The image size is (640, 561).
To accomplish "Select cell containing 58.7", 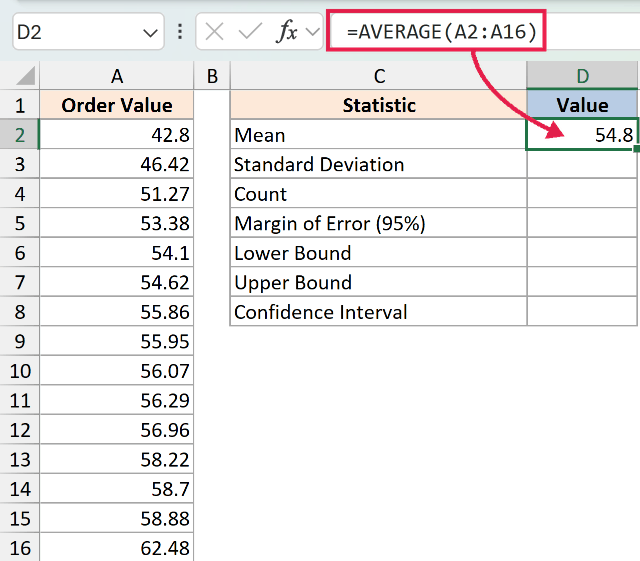I will [116, 488].
